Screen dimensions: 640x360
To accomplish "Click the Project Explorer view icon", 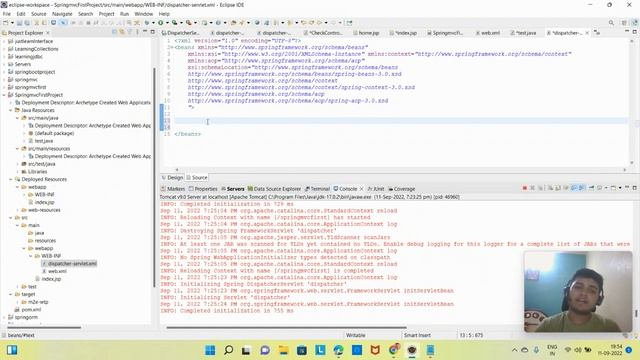I will pyautogui.click(x=4, y=33).
